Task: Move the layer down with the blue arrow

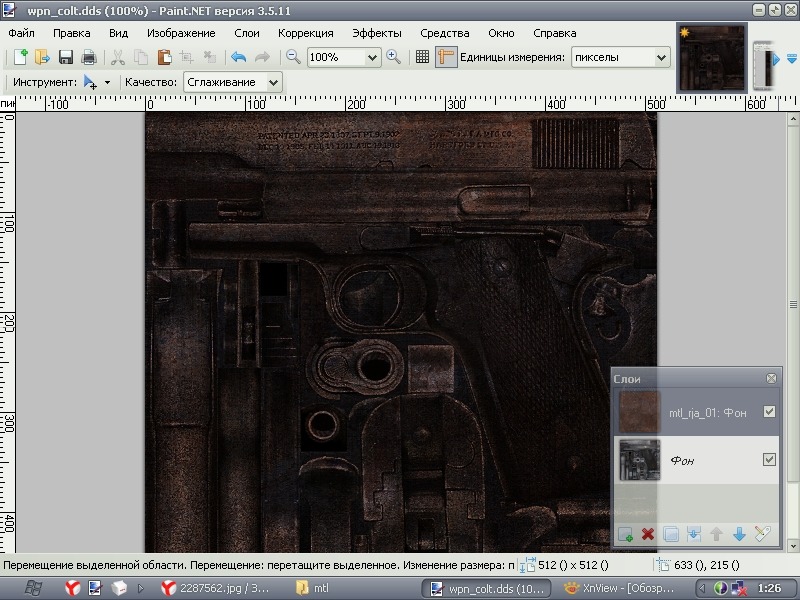Action: click(x=740, y=535)
